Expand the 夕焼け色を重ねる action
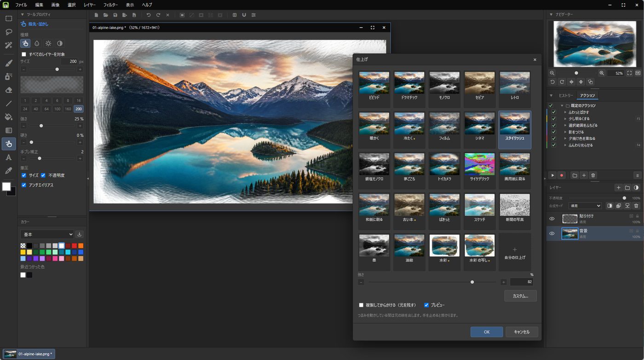Viewport: 644px width, 360px height. pyautogui.click(x=566, y=139)
